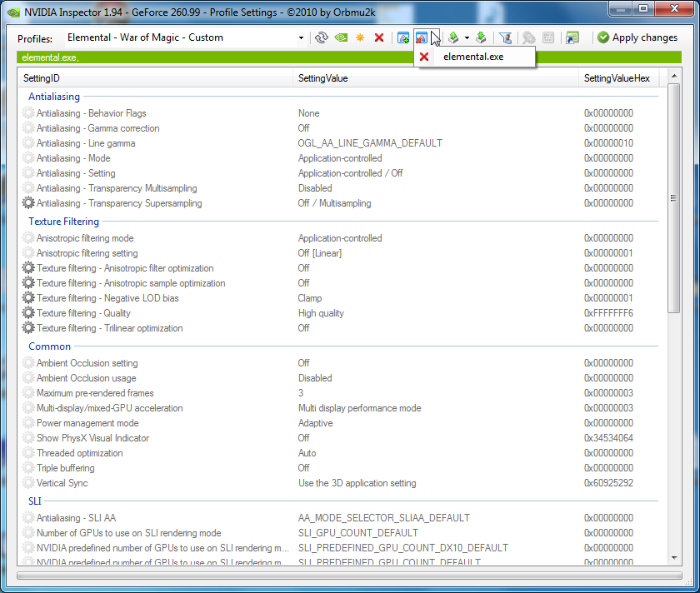This screenshot has width=700, height=593.
Task: Open the export icon's dropdown arrow
Action: tap(467, 37)
